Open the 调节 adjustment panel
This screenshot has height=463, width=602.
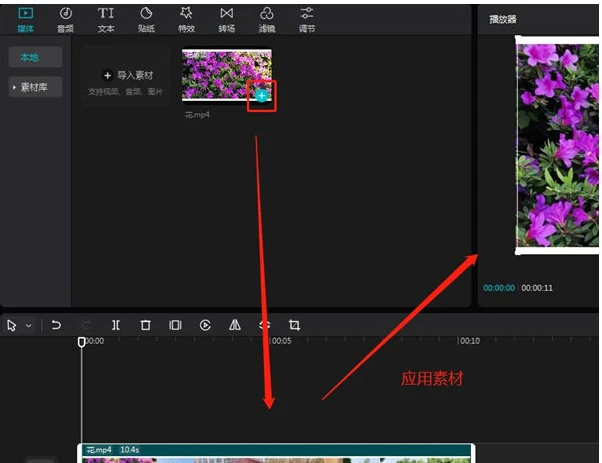pos(307,20)
